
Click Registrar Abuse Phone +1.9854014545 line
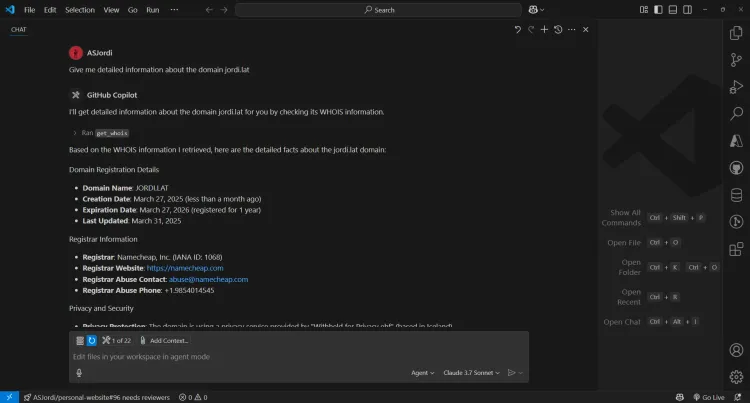(x=148, y=290)
